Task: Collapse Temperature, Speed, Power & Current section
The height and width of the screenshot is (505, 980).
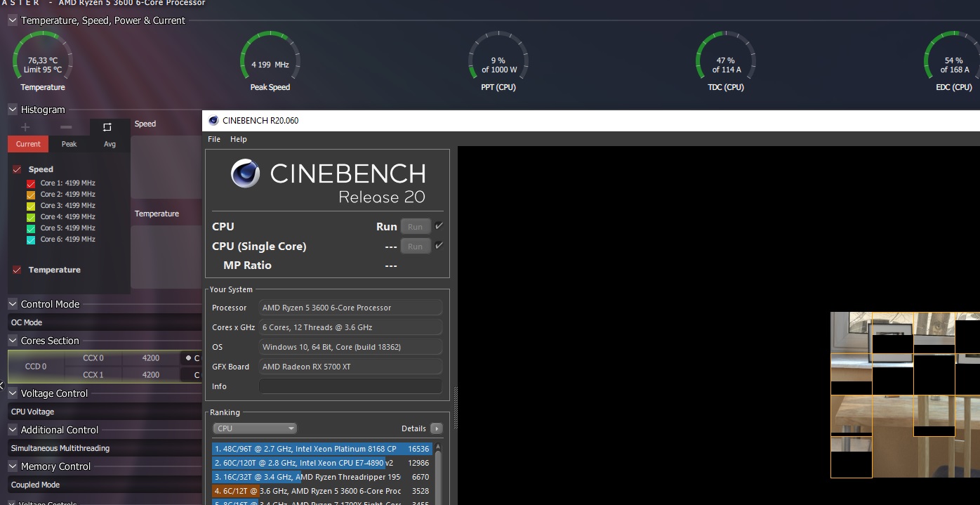Action: coord(13,20)
